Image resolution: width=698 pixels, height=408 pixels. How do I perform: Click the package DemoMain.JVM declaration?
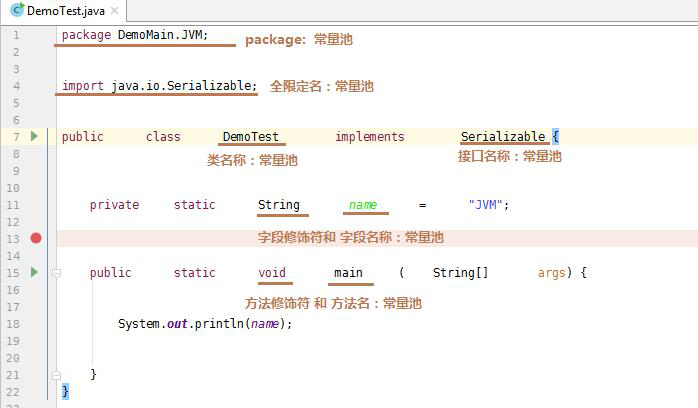point(135,35)
